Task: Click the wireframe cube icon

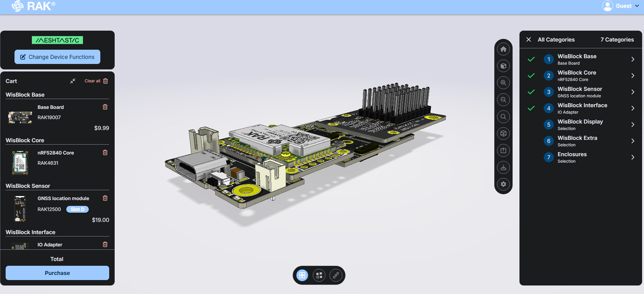Action: [503, 133]
